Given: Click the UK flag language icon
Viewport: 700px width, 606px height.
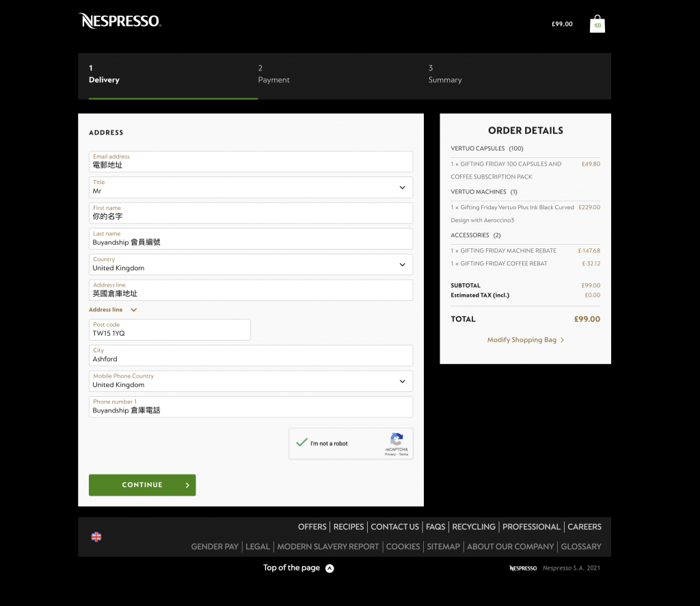Looking at the screenshot, I should coord(96,537).
